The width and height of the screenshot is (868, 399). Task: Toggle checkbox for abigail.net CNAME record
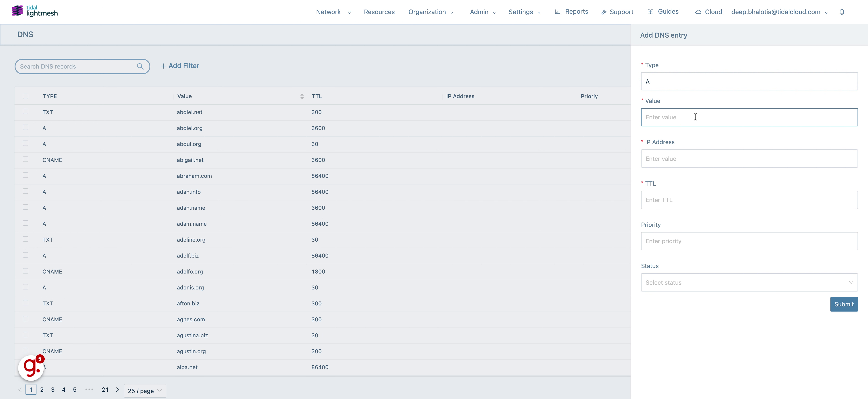tap(26, 159)
